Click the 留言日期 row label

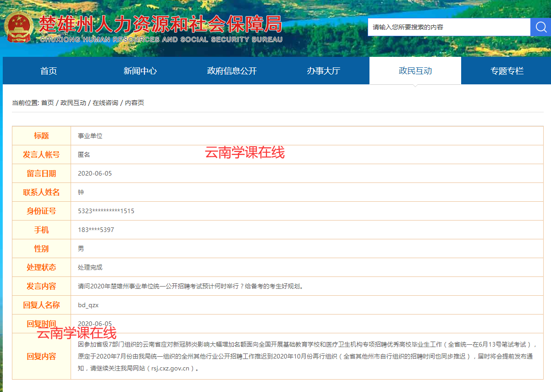click(41, 173)
